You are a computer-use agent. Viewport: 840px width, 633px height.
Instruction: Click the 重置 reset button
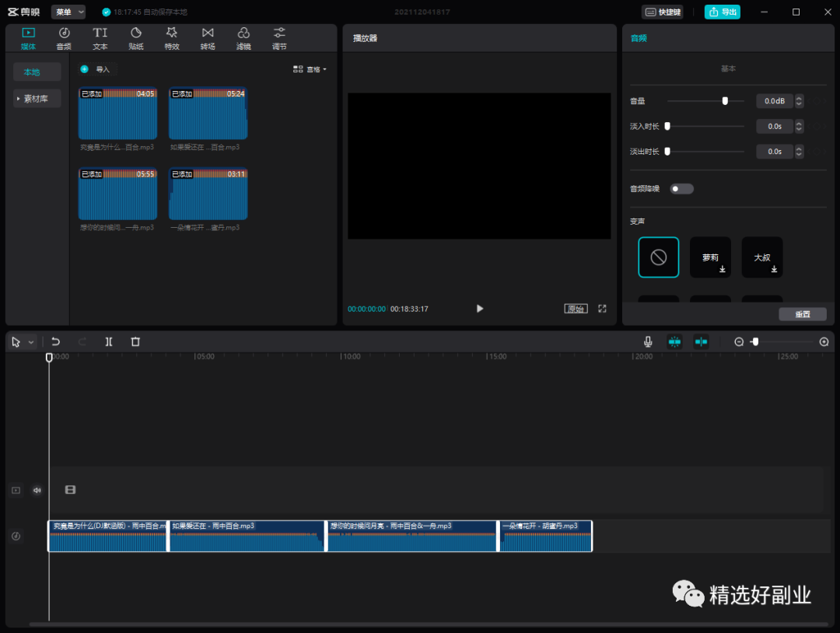click(x=803, y=314)
